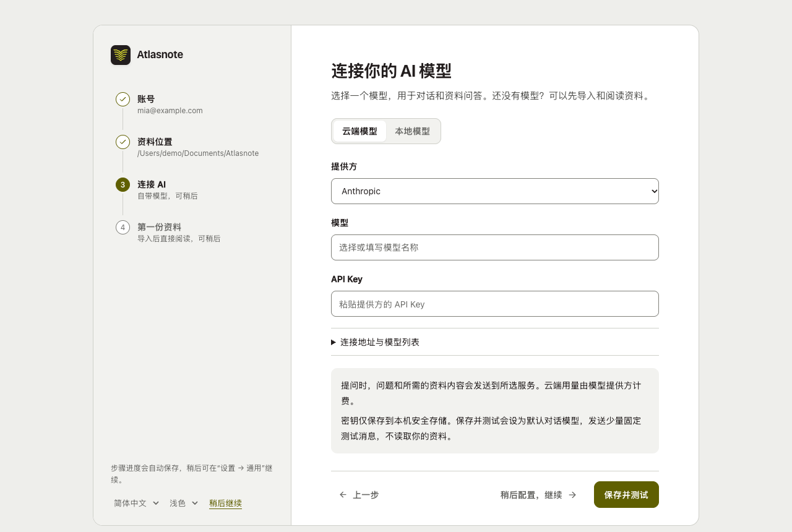The width and height of the screenshot is (792, 532).
Task: Open the 提供方 Anthropic dropdown
Action: pyautogui.click(x=495, y=191)
